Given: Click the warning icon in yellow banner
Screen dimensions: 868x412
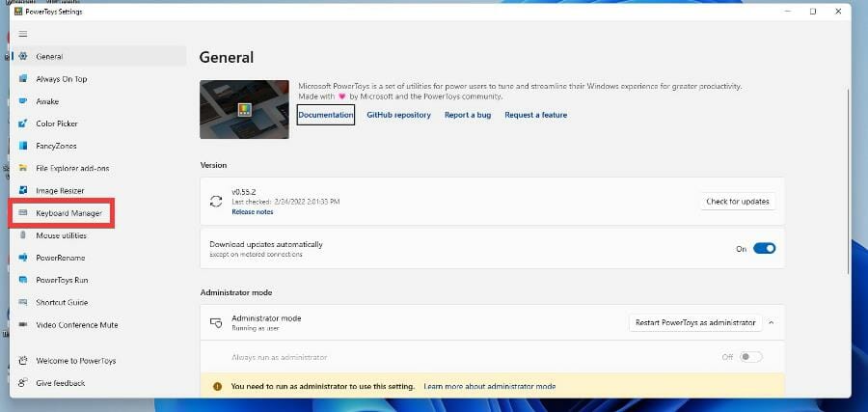Looking at the screenshot, I should coord(217,387).
